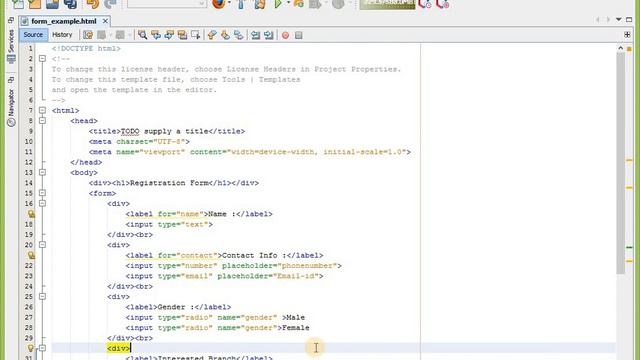Screen dimensions: 640x360
Task: Collapse the html fold at line 7
Action: (42, 110)
